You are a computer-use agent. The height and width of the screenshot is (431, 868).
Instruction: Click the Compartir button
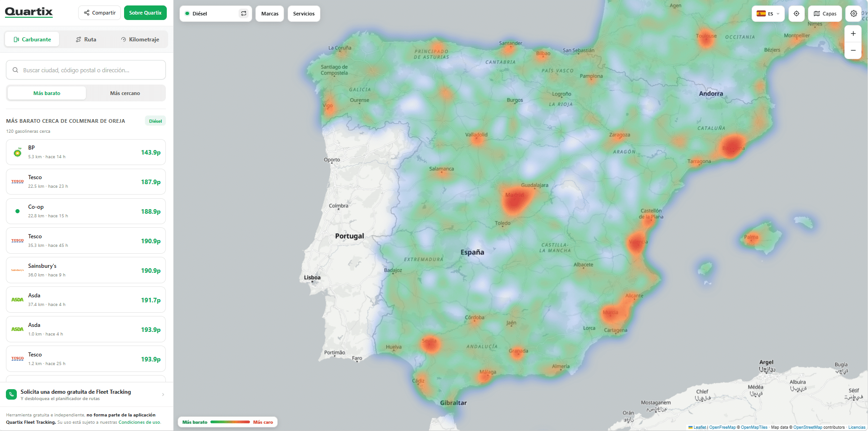100,13
